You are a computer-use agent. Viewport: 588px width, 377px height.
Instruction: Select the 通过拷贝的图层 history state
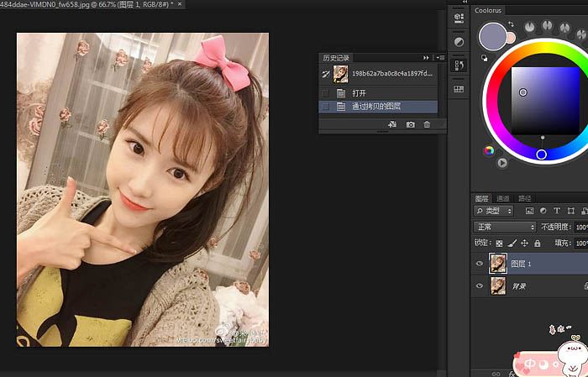[x=378, y=107]
